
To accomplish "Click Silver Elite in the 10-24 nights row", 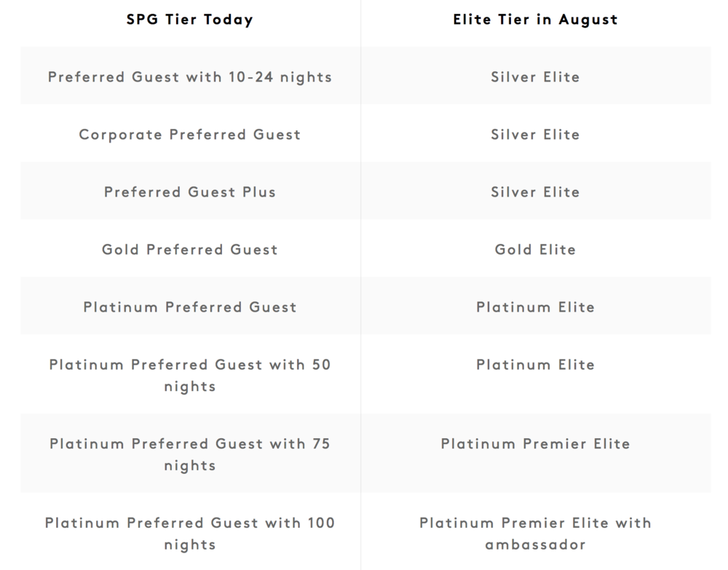I will point(535,76).
